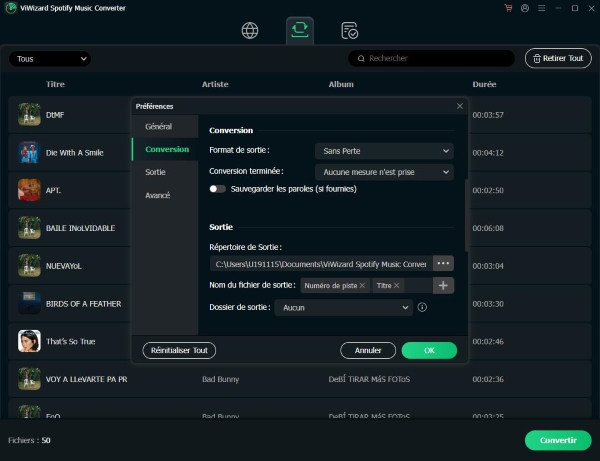Remove the Titre filename tag
Screen dimensions: 600x461
(x=396, y=285)
